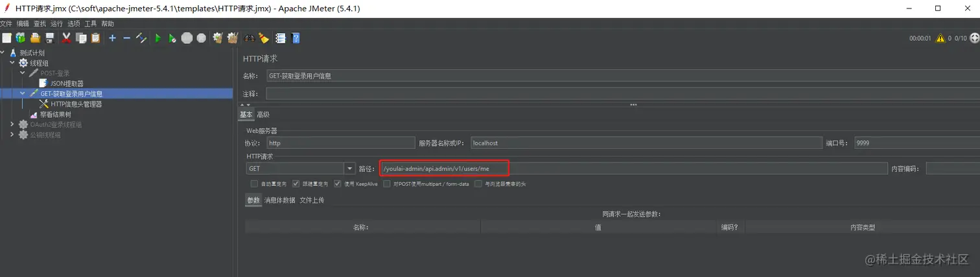This screenshot has width=980, height=277.
Task: Open the 工具 menu
Action: tap(91, 24)
